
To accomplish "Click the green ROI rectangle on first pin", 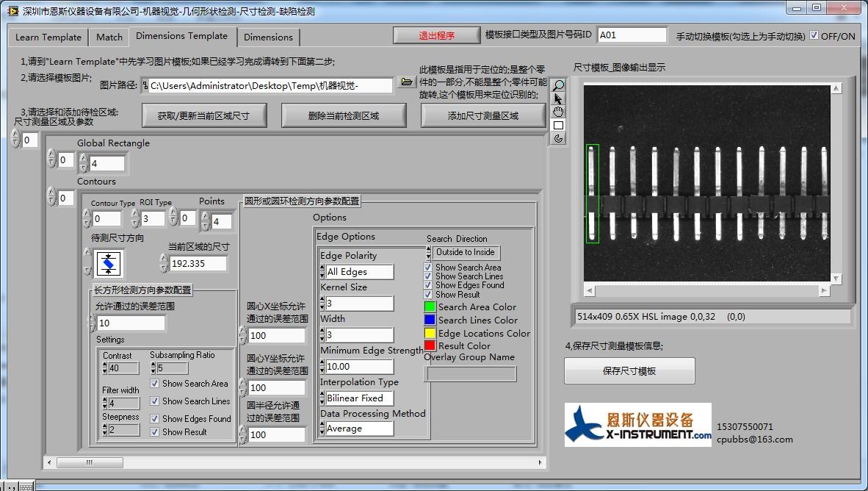I will [x=593, y=194].
